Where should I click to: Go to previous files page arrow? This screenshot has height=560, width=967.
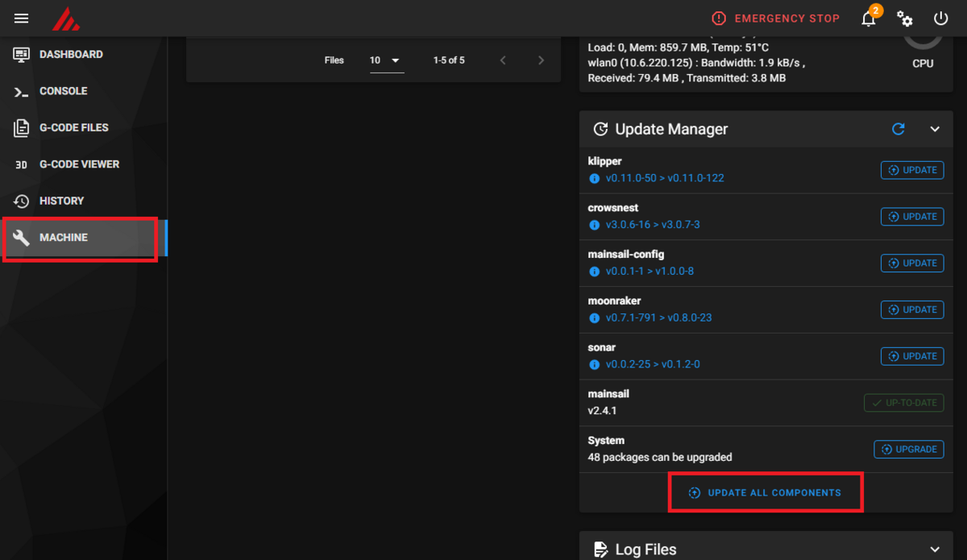point(503,60)
